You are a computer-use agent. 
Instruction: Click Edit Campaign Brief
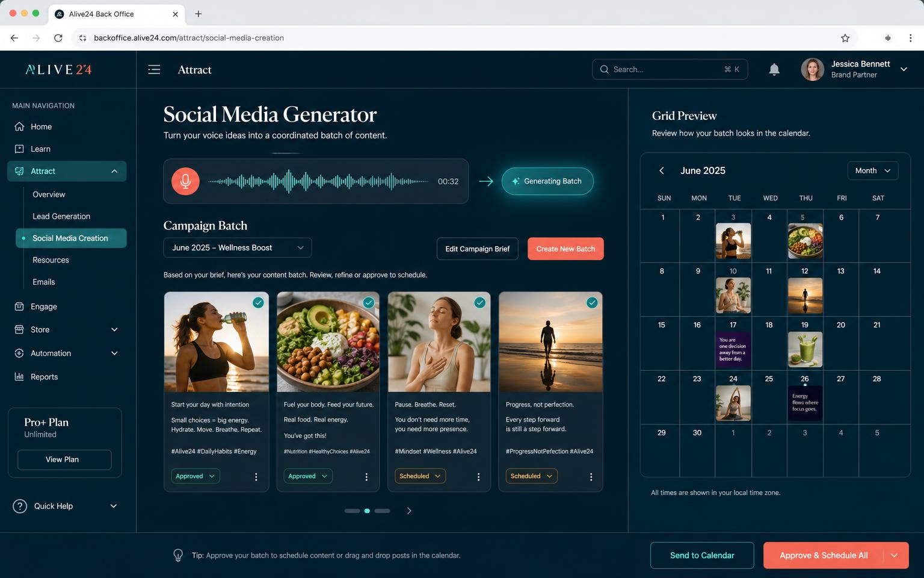478,249
